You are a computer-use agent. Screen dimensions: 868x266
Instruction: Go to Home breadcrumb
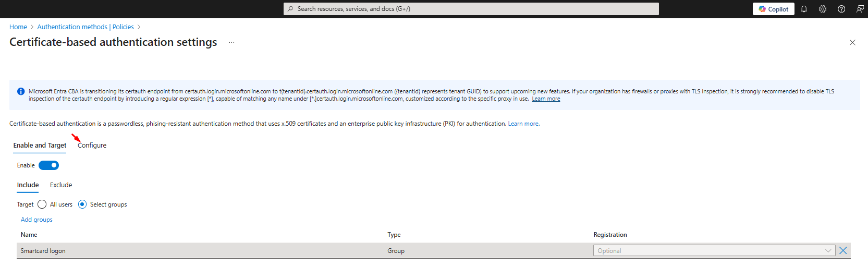click(x=18, y=27)
